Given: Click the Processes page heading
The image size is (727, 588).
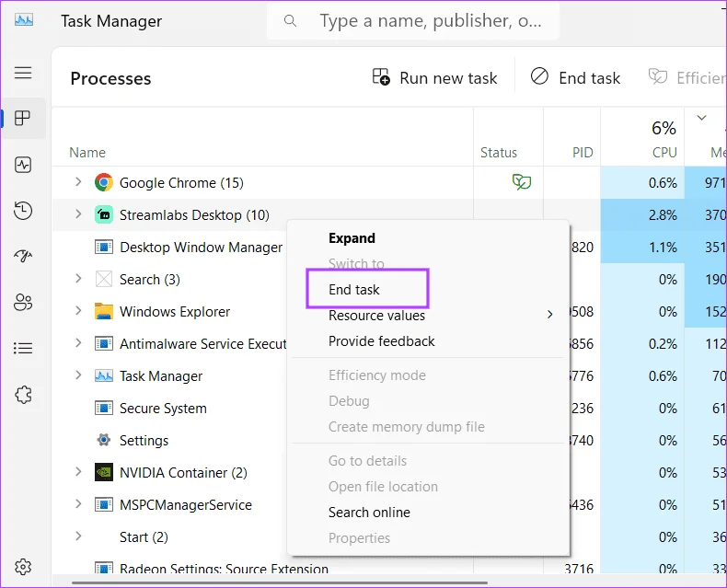Looking at the screenshot, I should click(110, 78).
